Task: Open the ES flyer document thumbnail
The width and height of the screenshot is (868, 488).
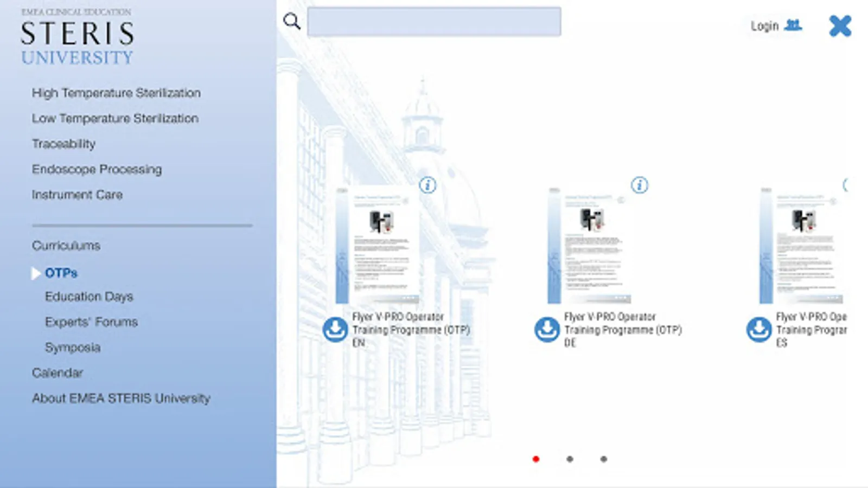Action: [801, 246]
